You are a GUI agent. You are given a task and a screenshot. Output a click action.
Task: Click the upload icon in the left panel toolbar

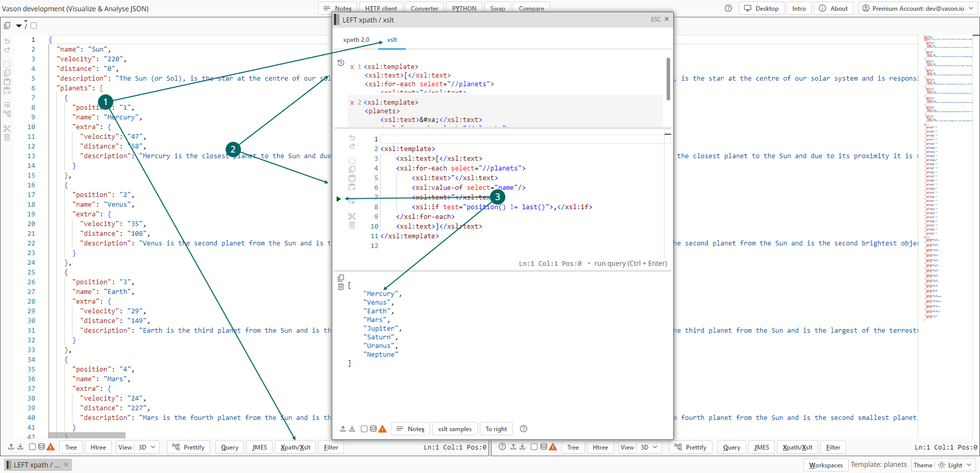point(11,447)
